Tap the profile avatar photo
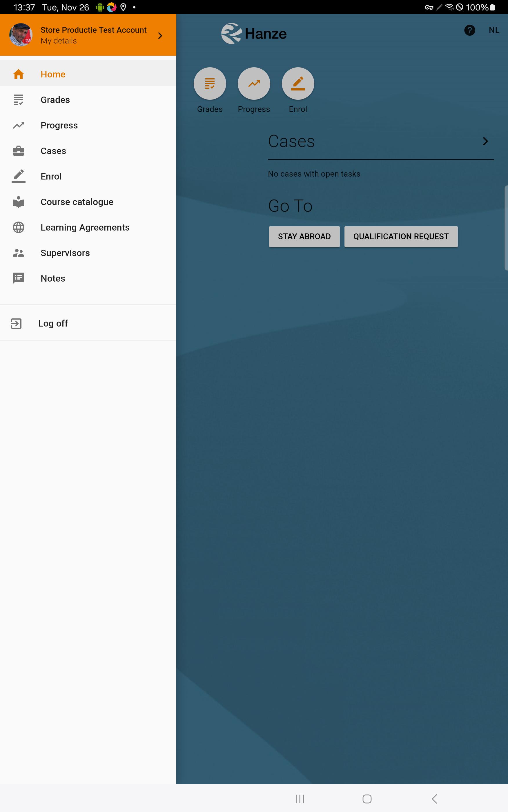 [21, 35]
